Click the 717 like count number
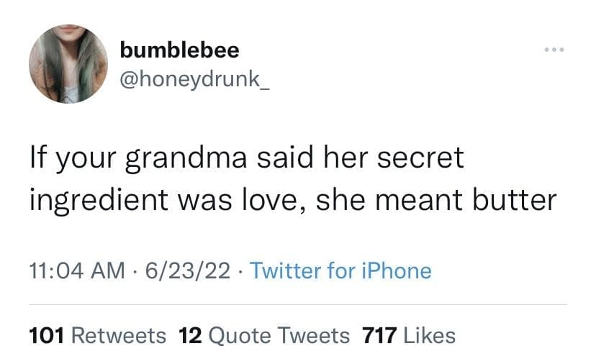Image resolution: width=596 pixels, height=364 pixels. (381, 335)
